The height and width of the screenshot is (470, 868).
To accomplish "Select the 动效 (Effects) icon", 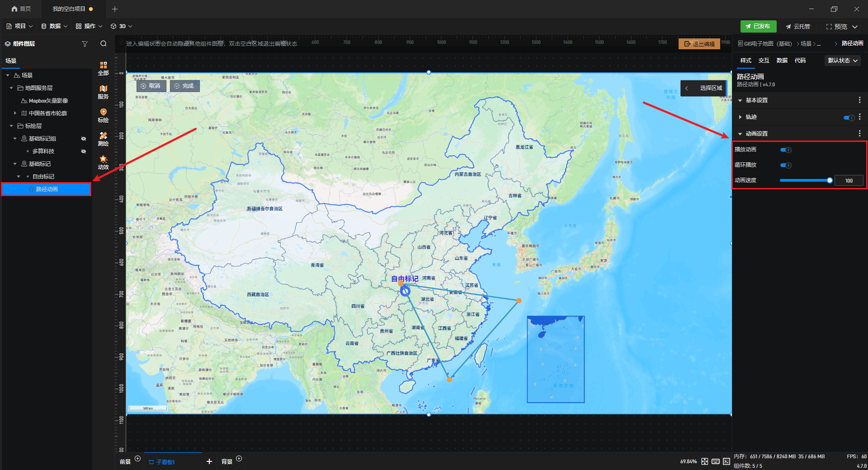I will (103, 162).
